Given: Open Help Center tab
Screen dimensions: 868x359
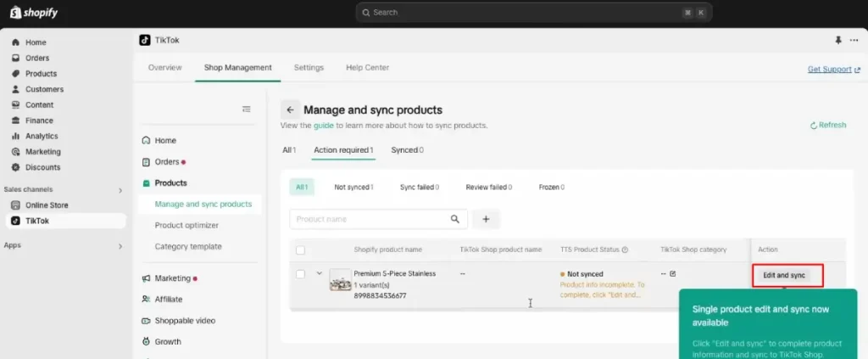Looking at the screenshot, I should click(x=368, y=68).
